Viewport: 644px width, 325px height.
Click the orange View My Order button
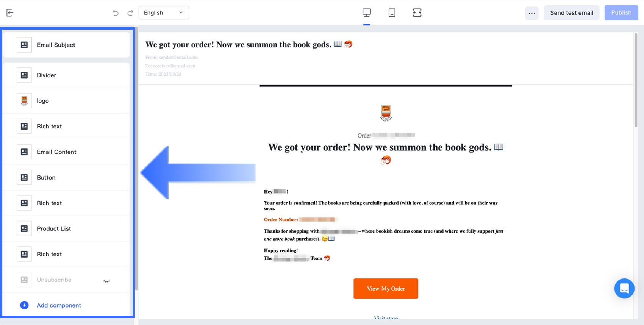[386, 289]
